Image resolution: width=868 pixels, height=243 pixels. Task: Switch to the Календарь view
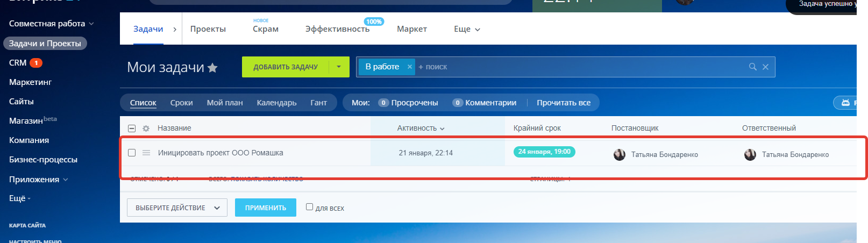[277, 103]
